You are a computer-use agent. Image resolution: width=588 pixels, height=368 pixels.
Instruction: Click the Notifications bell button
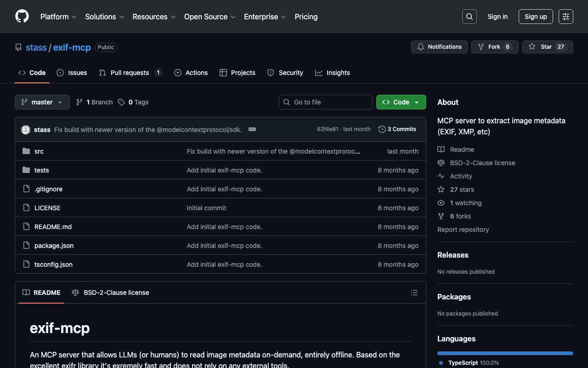tap(439, 47)
